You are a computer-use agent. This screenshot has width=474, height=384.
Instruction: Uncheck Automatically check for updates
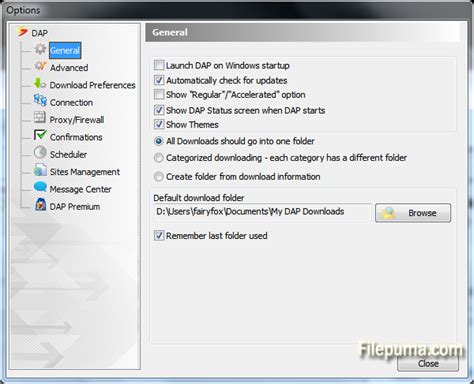159,80
